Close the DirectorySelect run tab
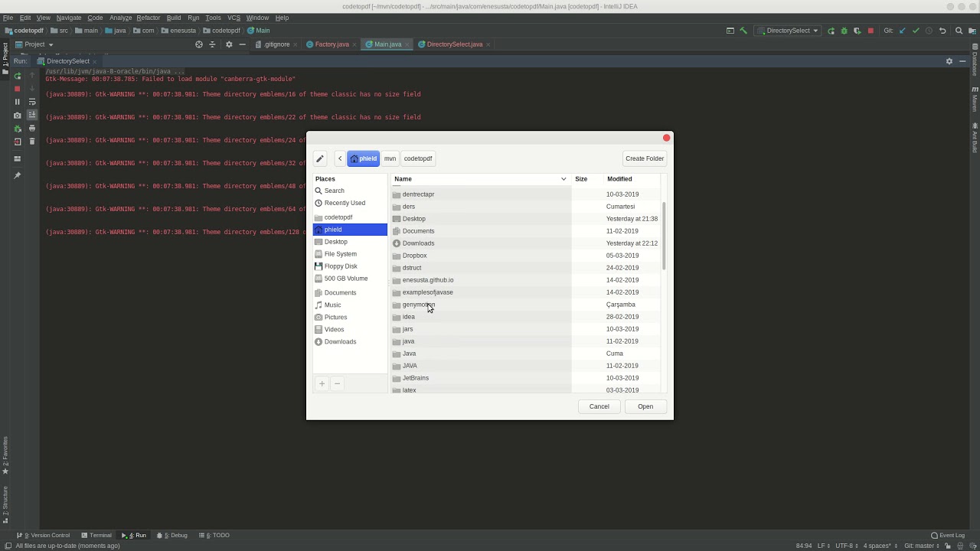 pos(94,61)
